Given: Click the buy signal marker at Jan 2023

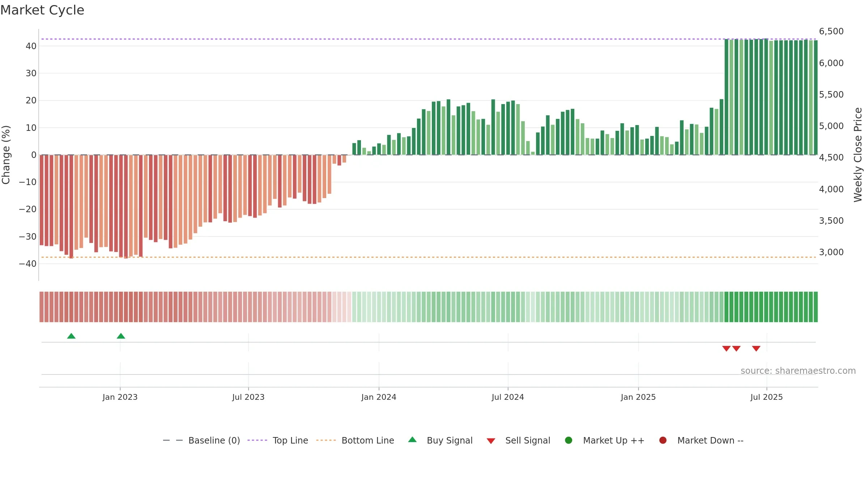Looking at the screenshot, I should 121,336.
